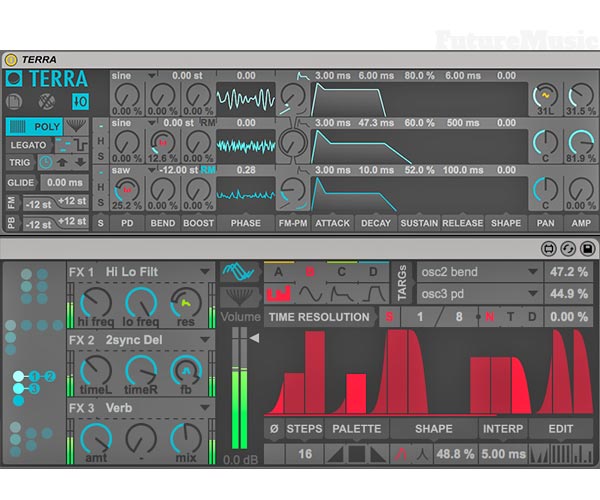Click the hi freq knob in FX 1
This screenshot has height=500, width=600.
96,303
